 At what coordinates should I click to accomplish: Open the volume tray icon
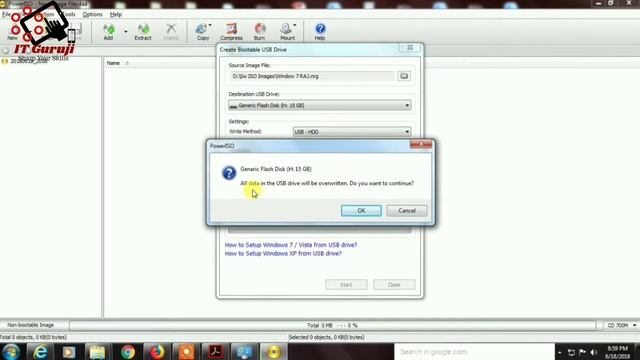[594, 352]
